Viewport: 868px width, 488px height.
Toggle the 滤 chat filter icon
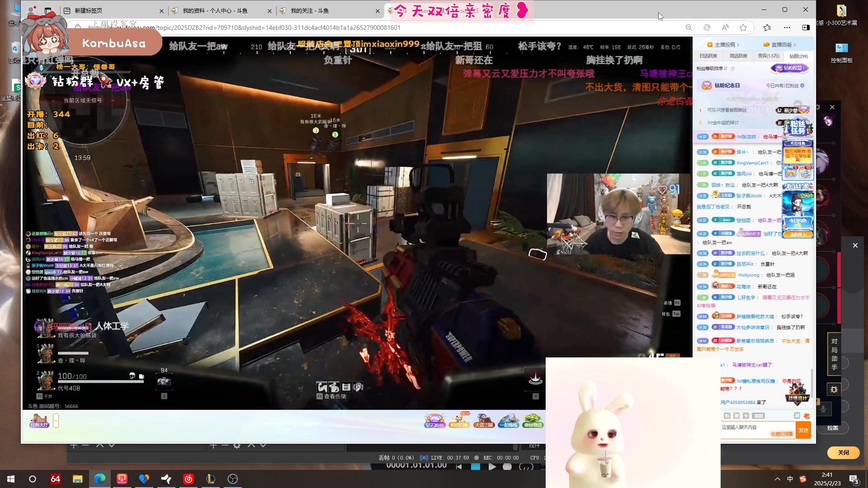click(797, 416)
